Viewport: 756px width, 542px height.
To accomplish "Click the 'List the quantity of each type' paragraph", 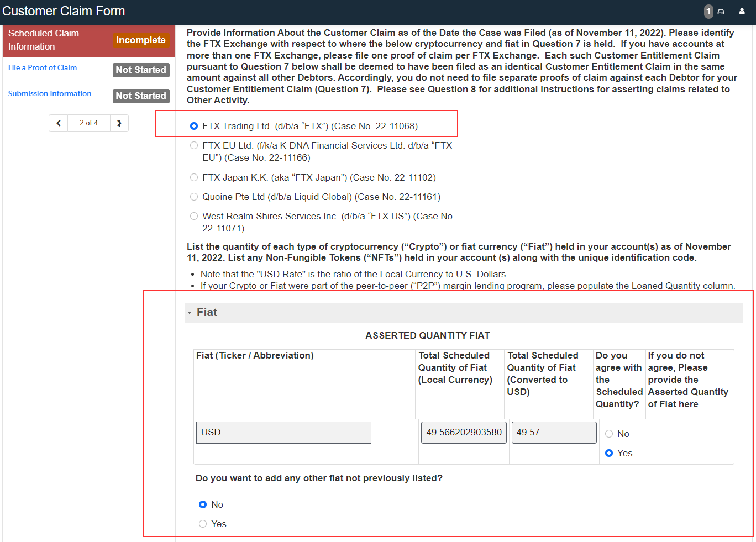I will (x=459, y=252).
